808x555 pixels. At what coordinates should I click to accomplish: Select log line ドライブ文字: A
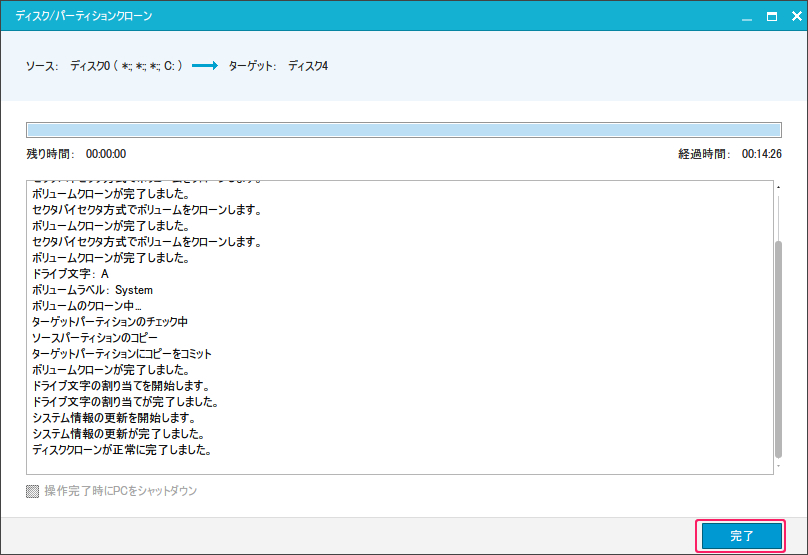(70, 274)
